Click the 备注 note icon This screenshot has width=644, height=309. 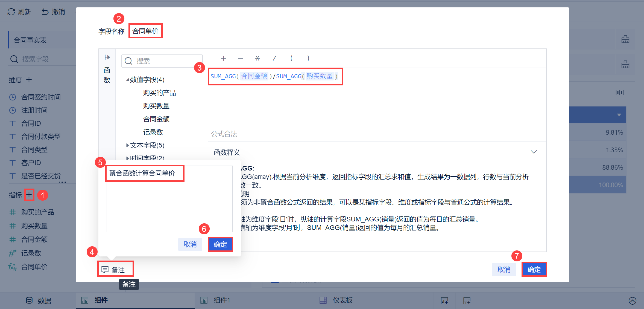[105, 270]
